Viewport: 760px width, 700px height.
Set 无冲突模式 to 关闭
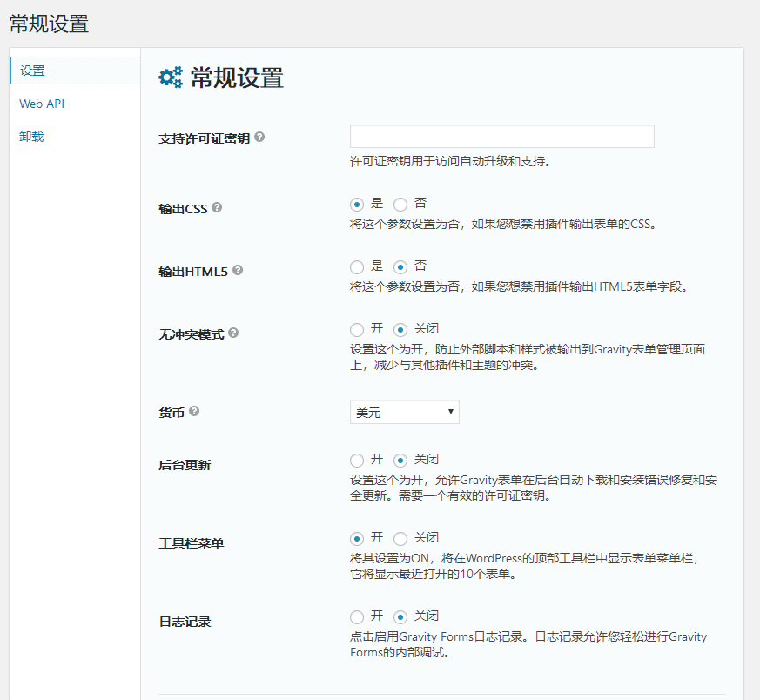[400, 330]
